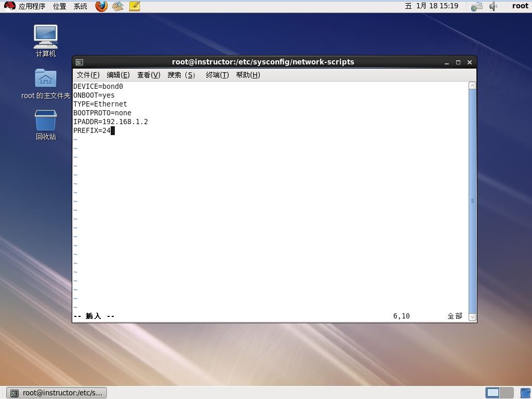Click the date and time clock
532x399 pixels.
pyautogui.click(x=432, y=6)
